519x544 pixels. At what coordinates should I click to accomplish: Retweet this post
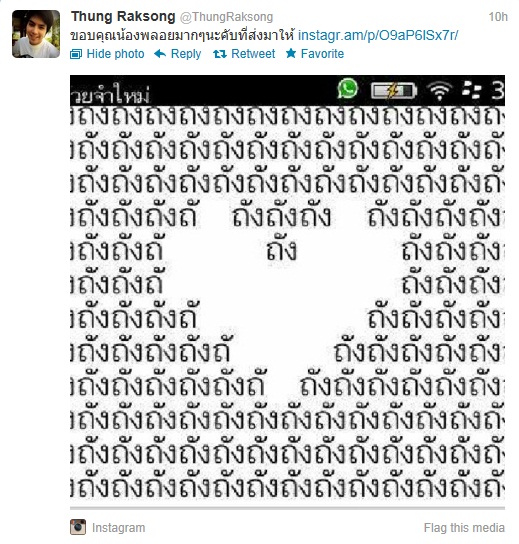click(253, 54)
